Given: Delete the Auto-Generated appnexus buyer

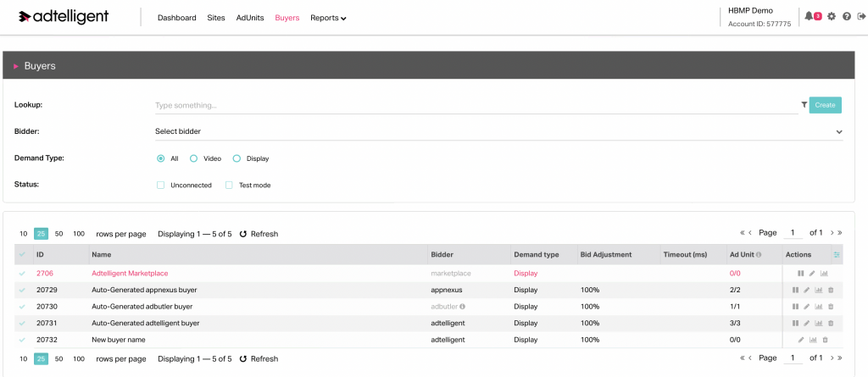Looking at the screenshot, I should pyautogui.click(x=831, y=290).
